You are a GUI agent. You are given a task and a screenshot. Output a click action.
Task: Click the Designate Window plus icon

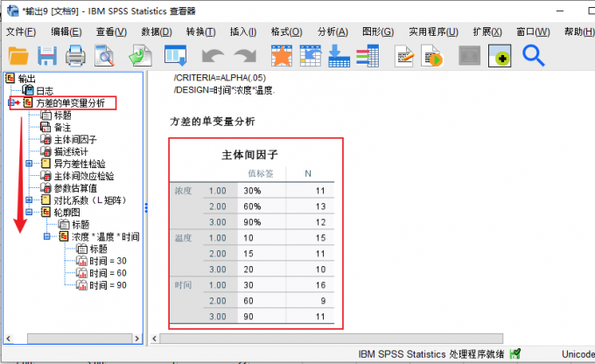click(500, 56)
